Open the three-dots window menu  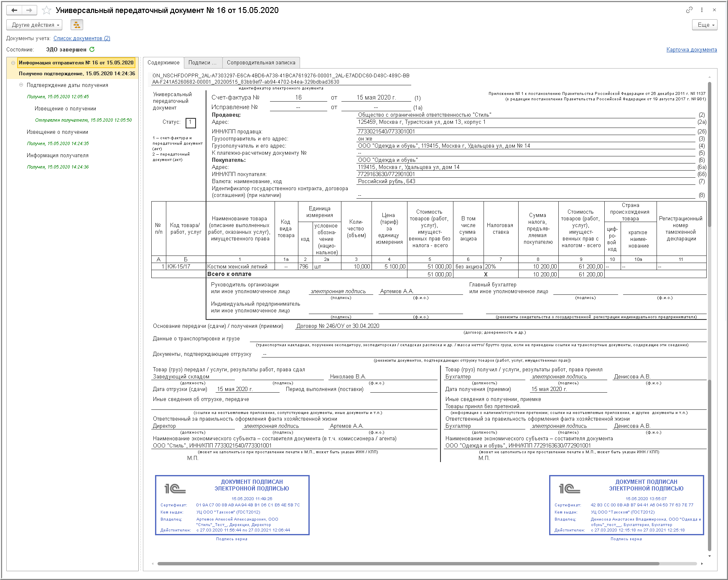click(702, 10)
